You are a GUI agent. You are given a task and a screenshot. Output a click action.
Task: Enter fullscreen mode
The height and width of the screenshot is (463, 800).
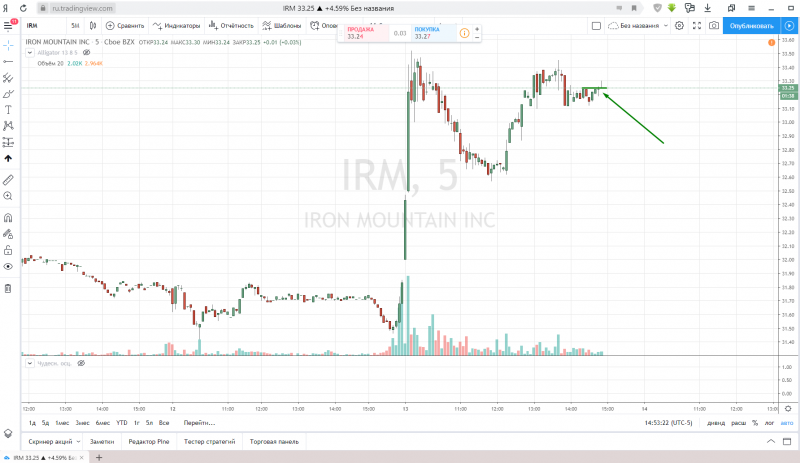(697, 26)
